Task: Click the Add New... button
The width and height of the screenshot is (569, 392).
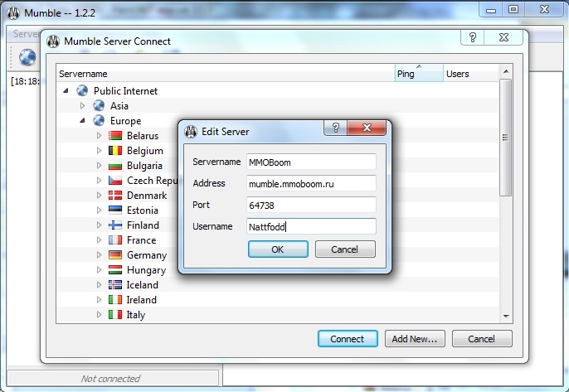Action: point(415,339)
